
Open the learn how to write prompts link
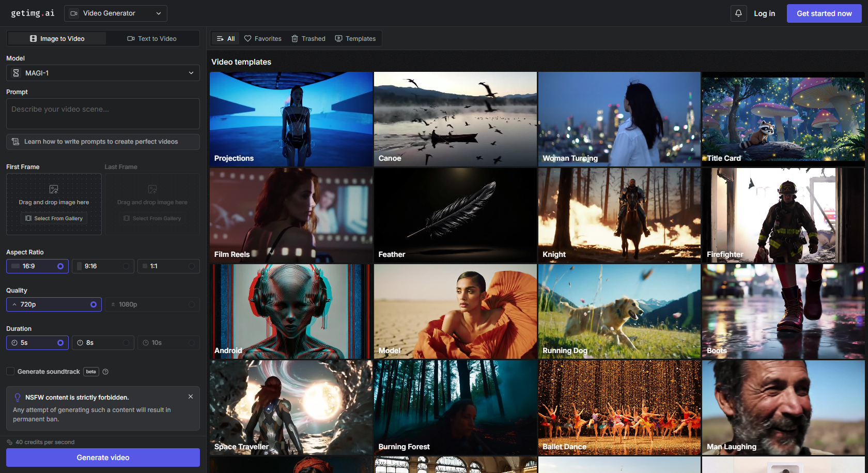(103, 142)
